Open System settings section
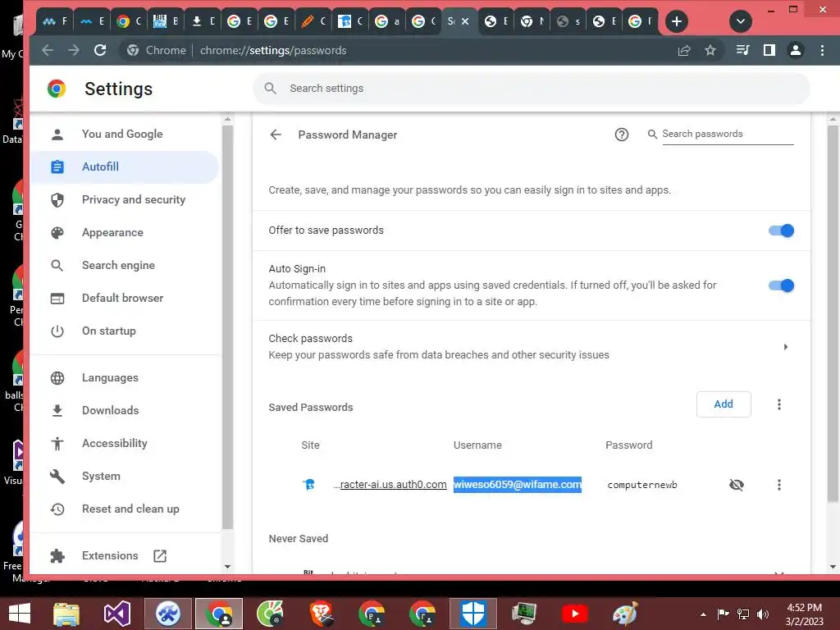Image resolution: width=840 pixels, height=630 pixels. (125, 477)
